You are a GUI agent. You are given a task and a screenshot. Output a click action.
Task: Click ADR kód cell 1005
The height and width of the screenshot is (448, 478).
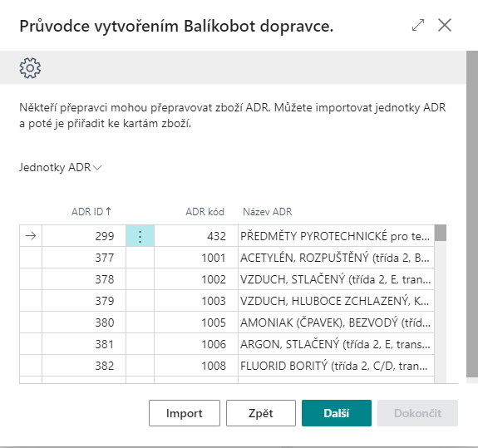(x=196, y=322)
